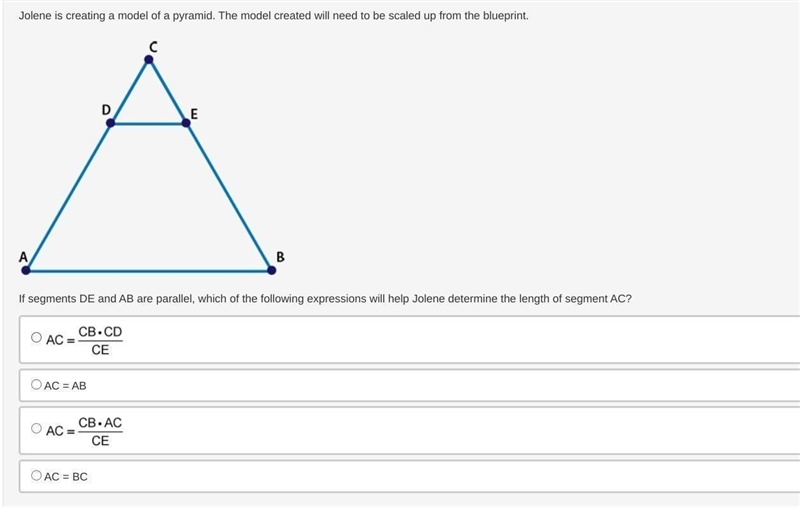800x507 pixels.
Task: Click on segment DE inside the triangle
Action: 148,123
